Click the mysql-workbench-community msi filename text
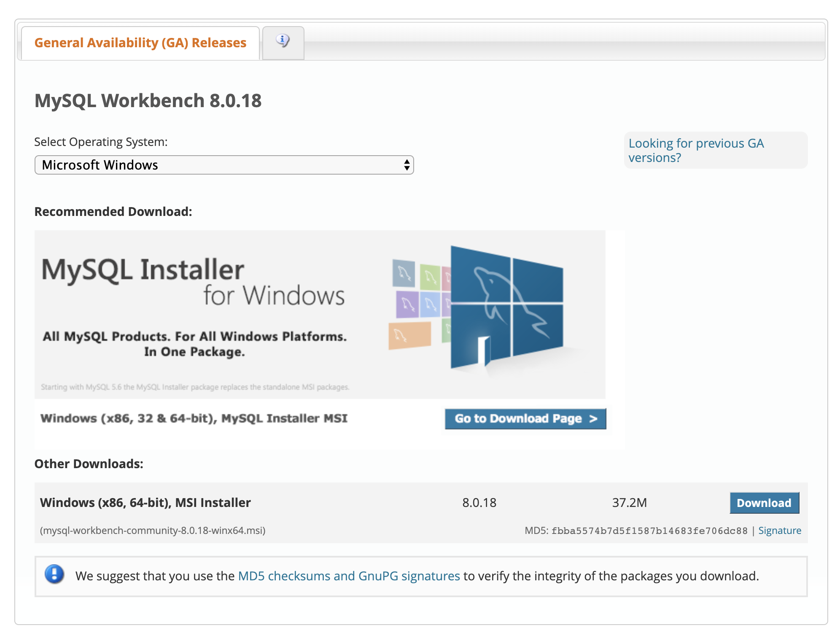The image size is (840, 636). pyautogui.click(x=153, y=531)
